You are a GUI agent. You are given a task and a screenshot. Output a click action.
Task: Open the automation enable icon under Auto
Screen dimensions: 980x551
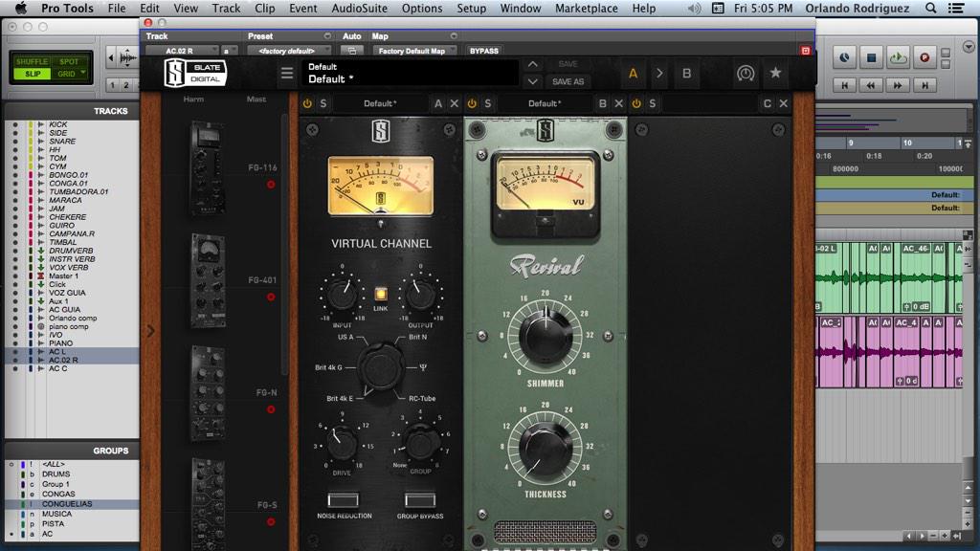pos(352,51)
